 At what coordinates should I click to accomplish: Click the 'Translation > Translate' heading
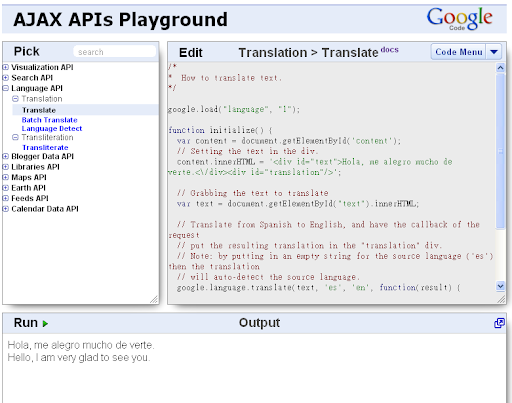click(308, 53)
